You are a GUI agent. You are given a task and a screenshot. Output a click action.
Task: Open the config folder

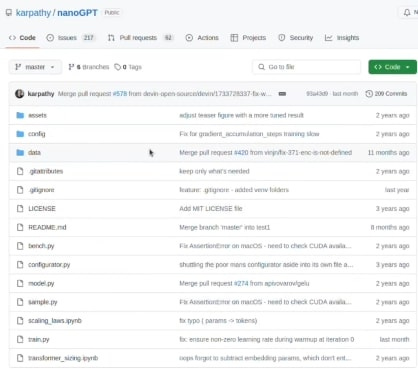[x=37, y=134]
